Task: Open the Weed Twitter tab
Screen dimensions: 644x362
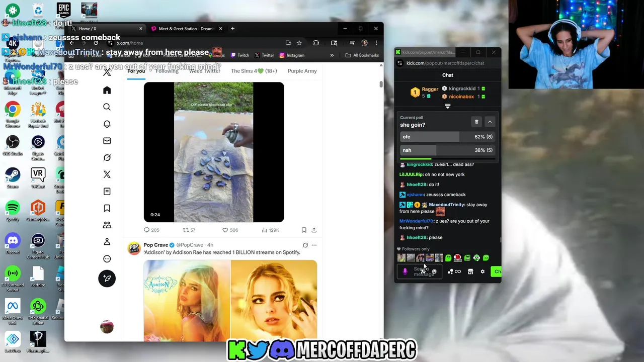Action: pyautogui.click(x=204, y=71)
